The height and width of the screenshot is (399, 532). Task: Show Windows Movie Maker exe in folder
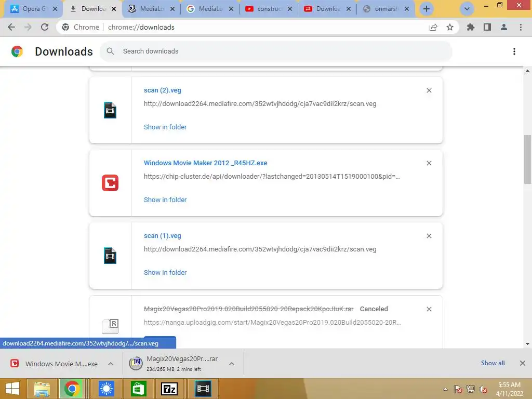click(165, 200)
